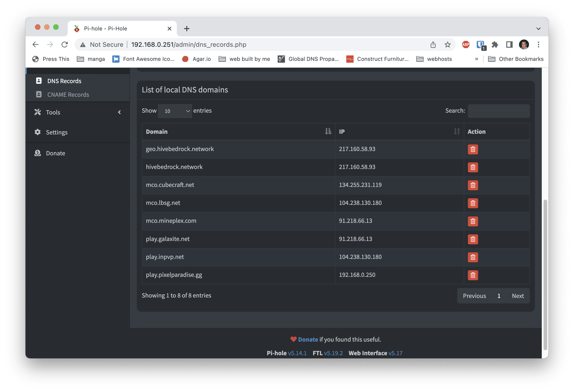Open the Show entries count dropdown
This screenshot has width=574, height=392.
click(x=175, y=111)
